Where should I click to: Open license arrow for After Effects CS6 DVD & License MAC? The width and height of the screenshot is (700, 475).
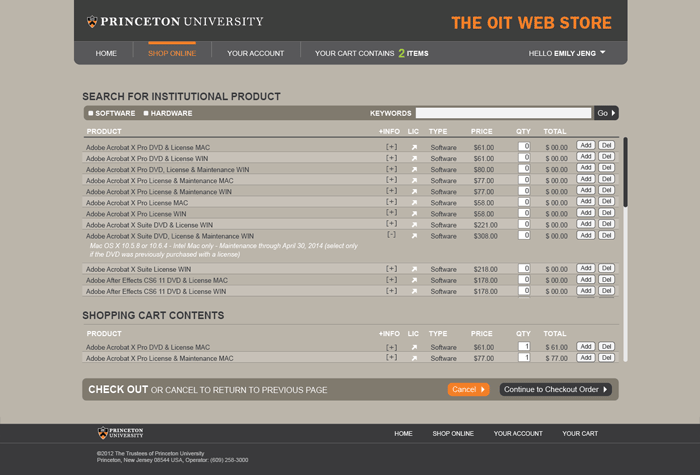(x=414, y=281)
